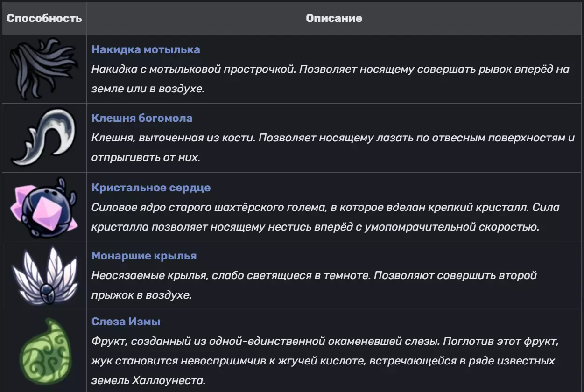Click the text "прыжок в воздухе."
Screen dimensions: 584x392
coord(141,295)
